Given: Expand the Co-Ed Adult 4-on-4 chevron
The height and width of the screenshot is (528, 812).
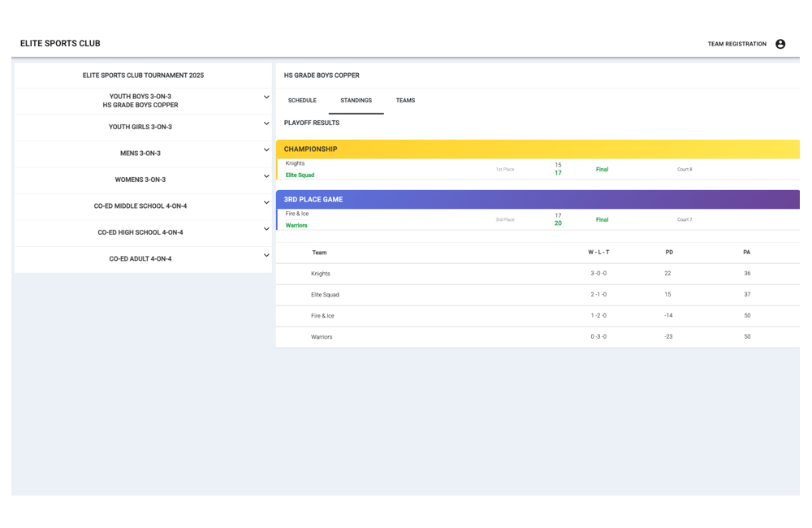Looking at the screenshot, I should pos(266,256).
